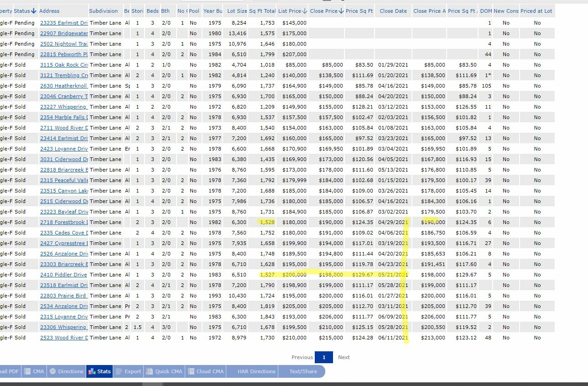Click the Directions compass icon
This screenshot has height=386, width=588.
[53, 371]
